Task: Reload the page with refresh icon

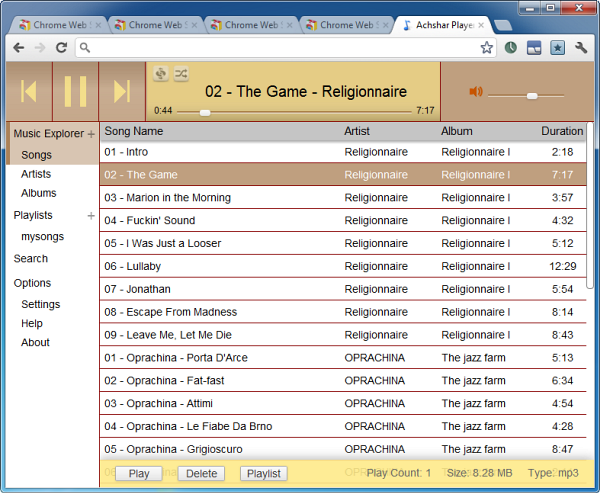Action: [61, 48]
